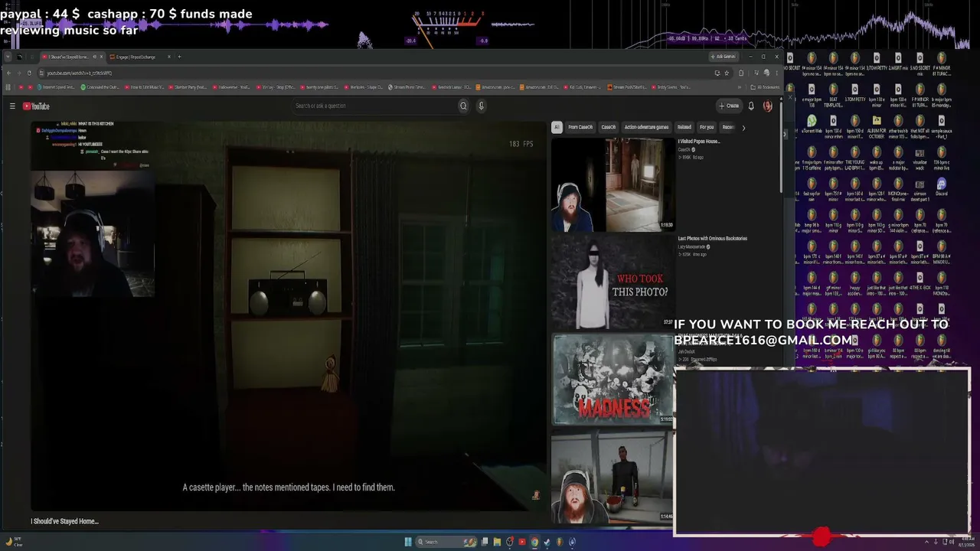This screenshot has height=551, width=980.
Task: Open the crimson desert part 1 file
Action: [x=920, y=188]
